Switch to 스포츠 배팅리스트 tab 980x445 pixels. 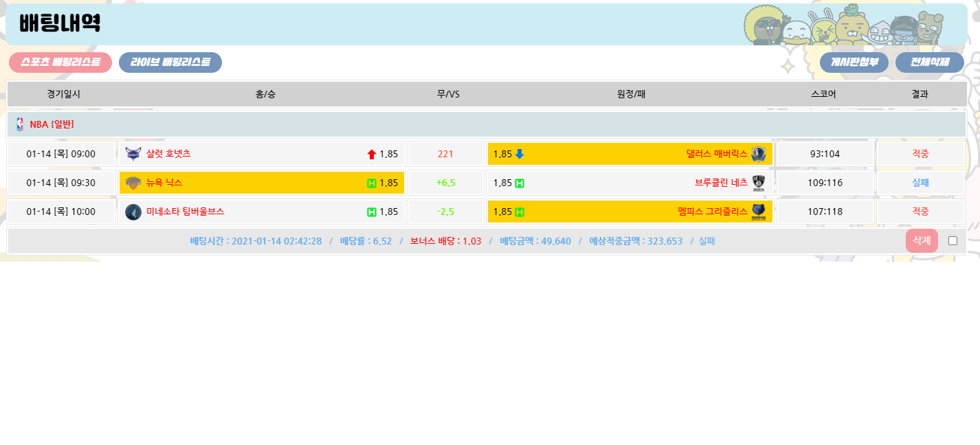coord(60,62)
